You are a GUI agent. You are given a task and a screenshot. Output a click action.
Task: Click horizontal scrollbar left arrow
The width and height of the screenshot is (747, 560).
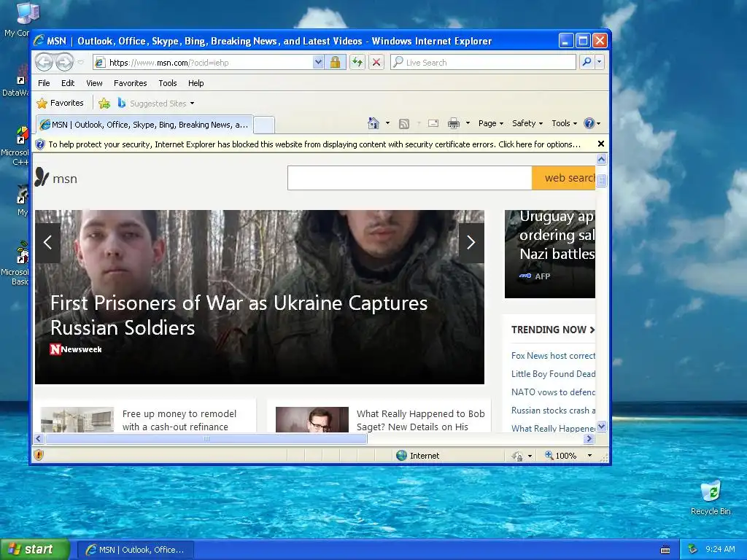pyautogui.click(x=39, y=438)
